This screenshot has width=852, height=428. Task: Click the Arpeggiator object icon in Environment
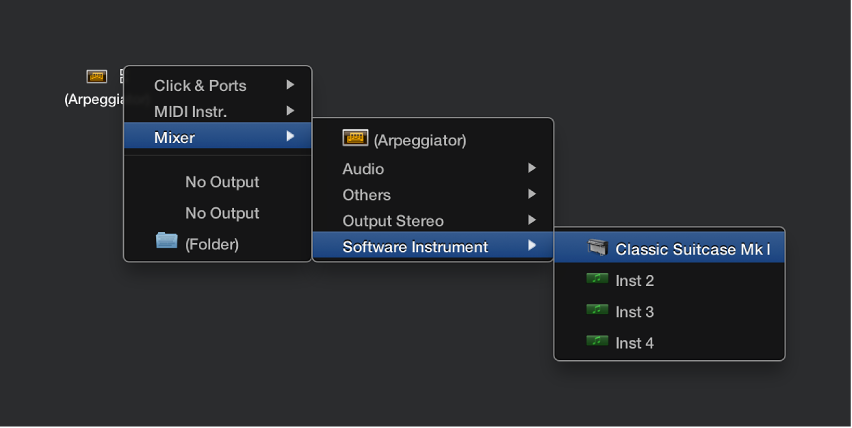coord(97,77)
